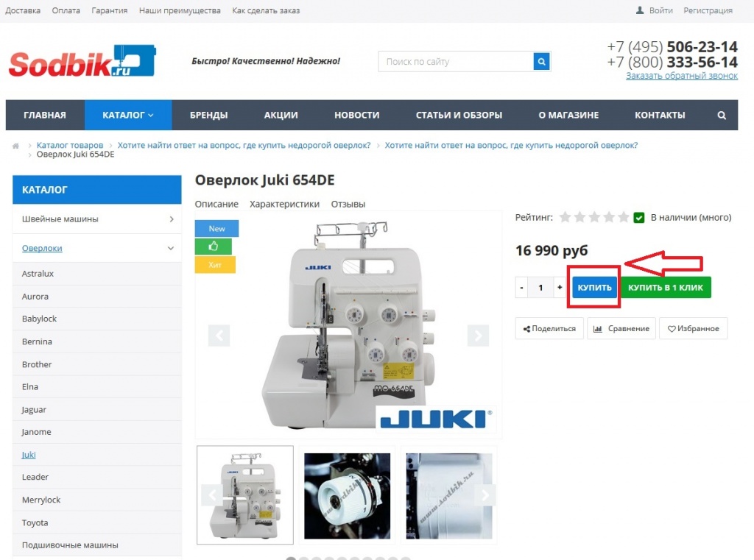Click the site search input field
The width and height of the screenshot is (754, 560).
456,62
